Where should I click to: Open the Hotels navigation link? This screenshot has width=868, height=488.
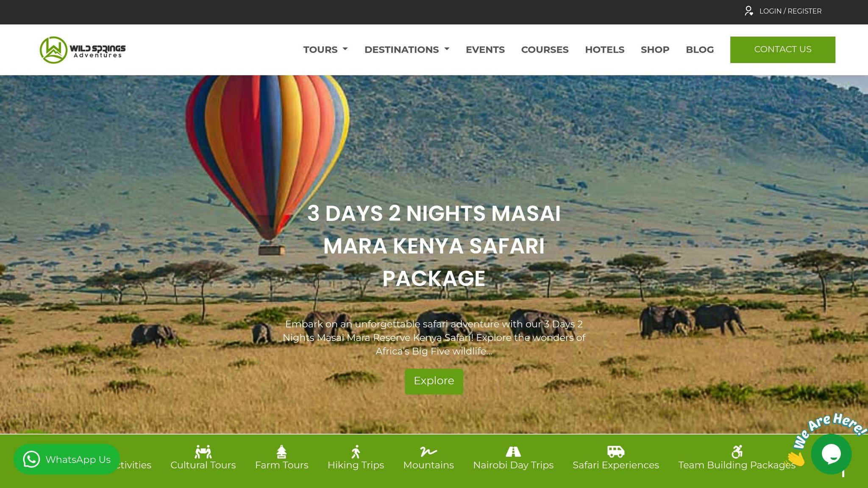coord(605,50)
